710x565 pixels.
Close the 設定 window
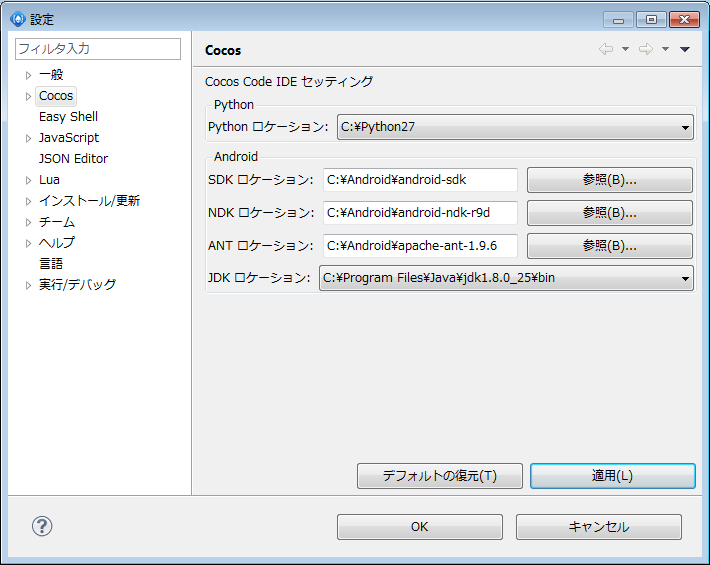685,20
